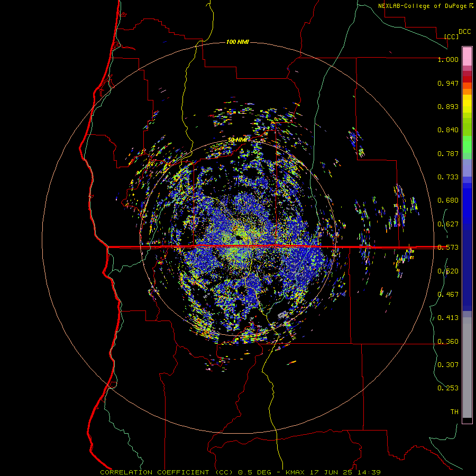
Task: Select the 0.680 scale value
Action: click(448, 200)
